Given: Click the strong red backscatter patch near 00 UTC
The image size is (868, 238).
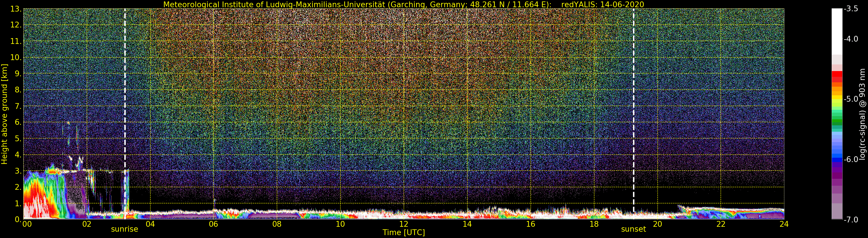Looking at the screenshot, I should pyautogui.click(x=35, y=201).
